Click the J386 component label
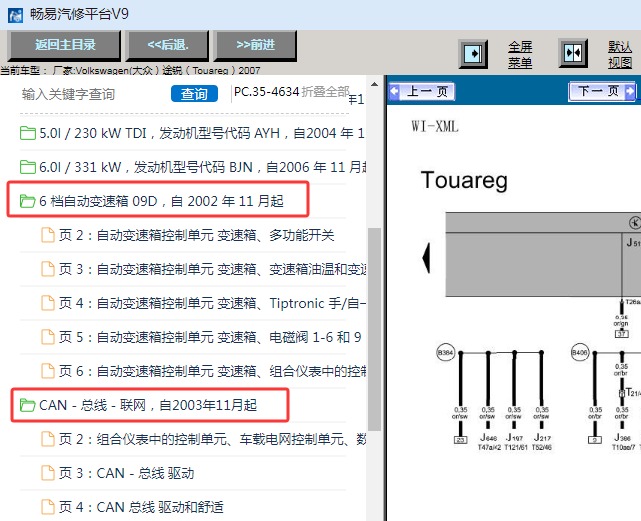Image resolution: width=641 pixels, height=521 pixels. 622,437
